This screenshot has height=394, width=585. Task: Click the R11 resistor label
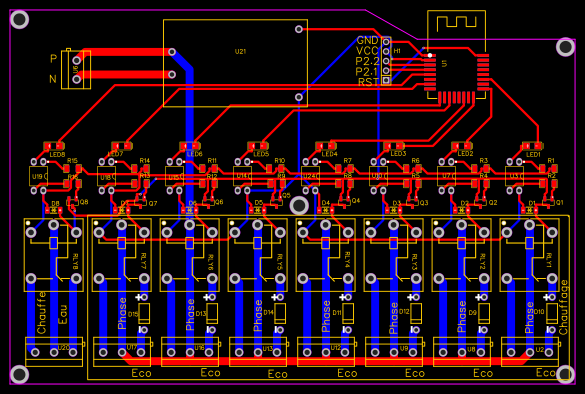pyautogui.click(x=212, y=160)
